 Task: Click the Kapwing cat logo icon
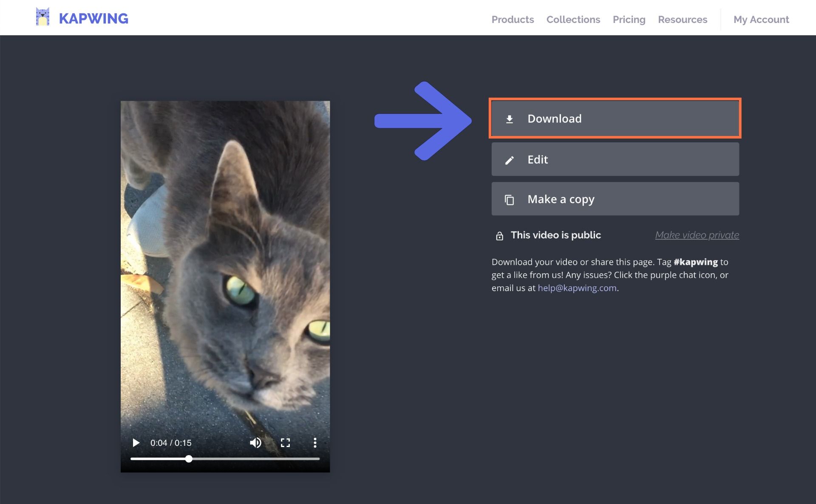[x=42, y=17]
